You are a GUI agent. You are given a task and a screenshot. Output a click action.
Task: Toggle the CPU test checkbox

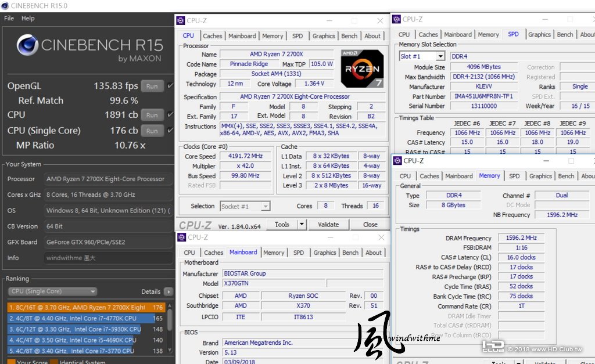[x=170, y=114]
